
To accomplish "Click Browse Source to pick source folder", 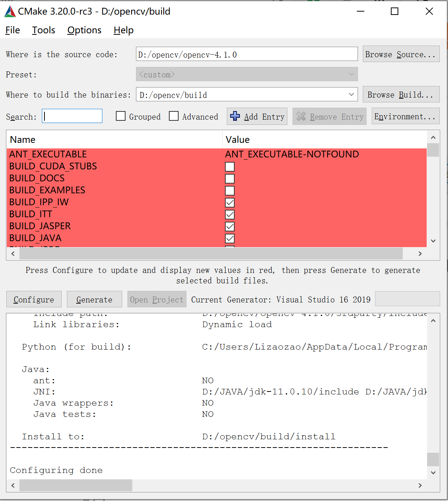I will pos(401,54).
